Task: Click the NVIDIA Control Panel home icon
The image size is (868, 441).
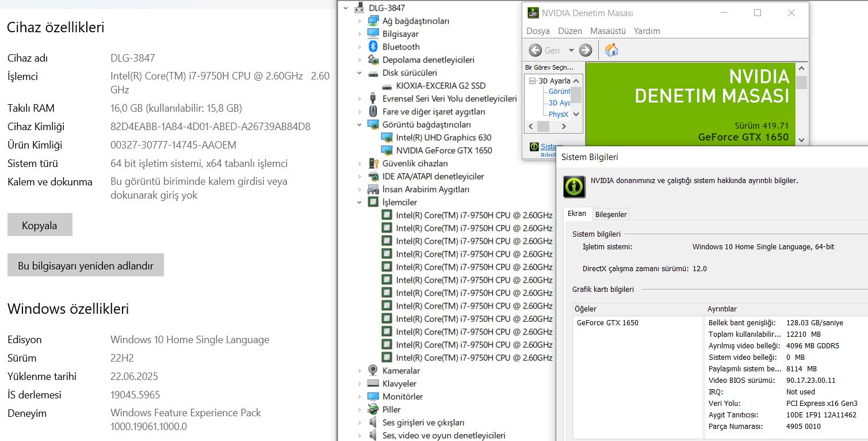Action: (611, 50)
